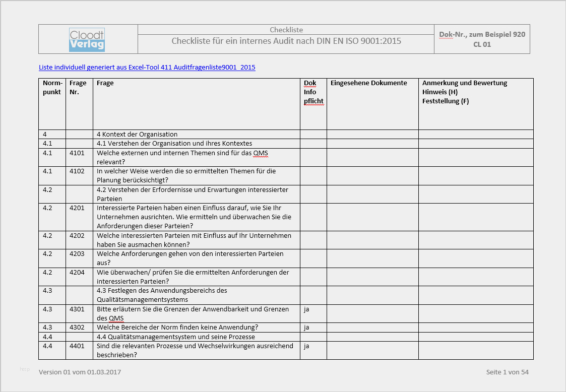
Task: Select question 4203 about Anforderungen text
Action: tap(190, 258)
